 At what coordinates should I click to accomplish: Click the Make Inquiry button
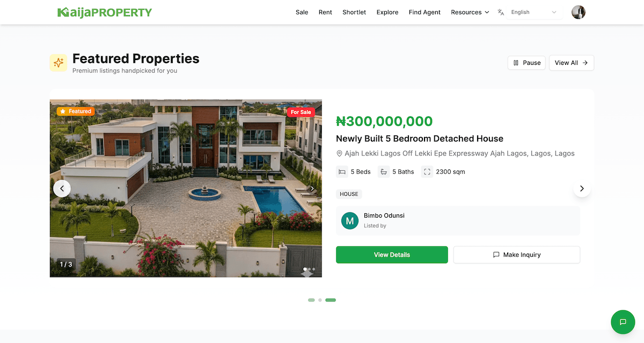pyautogui.click(x=516, y=255)
